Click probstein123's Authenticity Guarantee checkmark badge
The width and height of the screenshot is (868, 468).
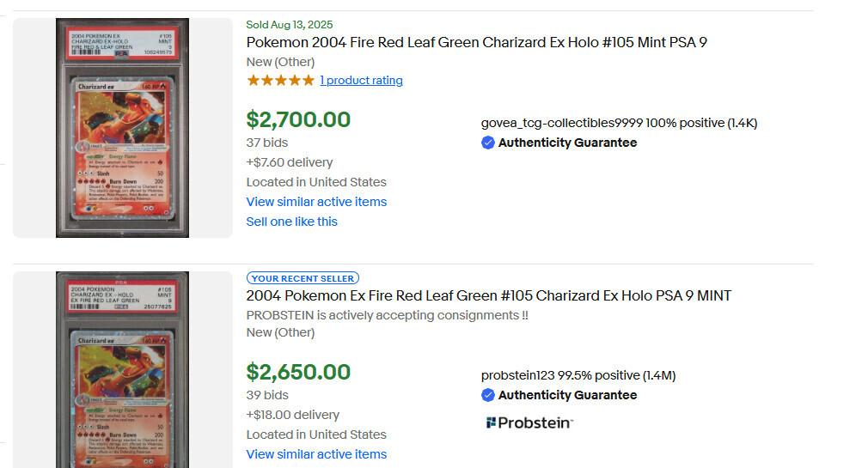487,395
